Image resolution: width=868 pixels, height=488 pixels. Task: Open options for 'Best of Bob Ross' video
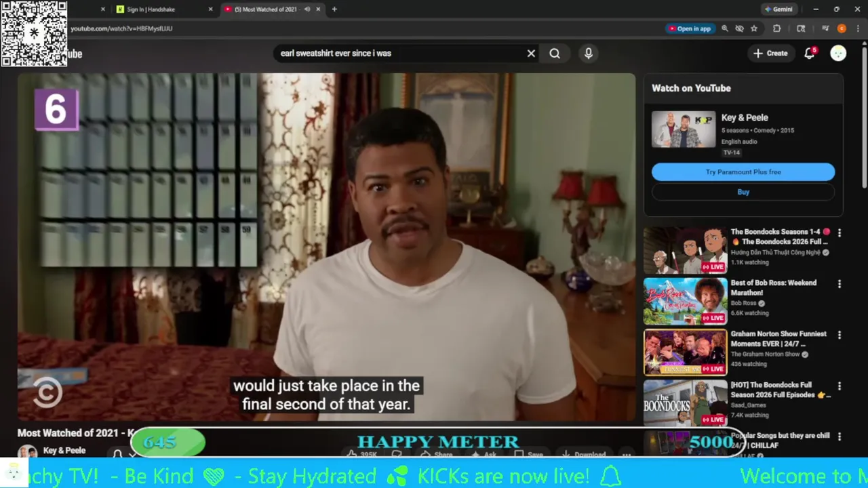pos(840,284)
